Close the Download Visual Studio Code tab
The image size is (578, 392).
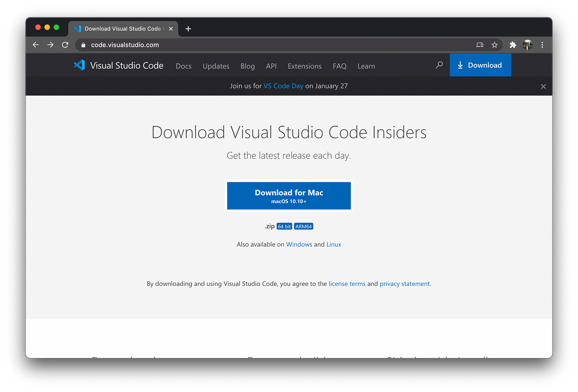(171, 29)
